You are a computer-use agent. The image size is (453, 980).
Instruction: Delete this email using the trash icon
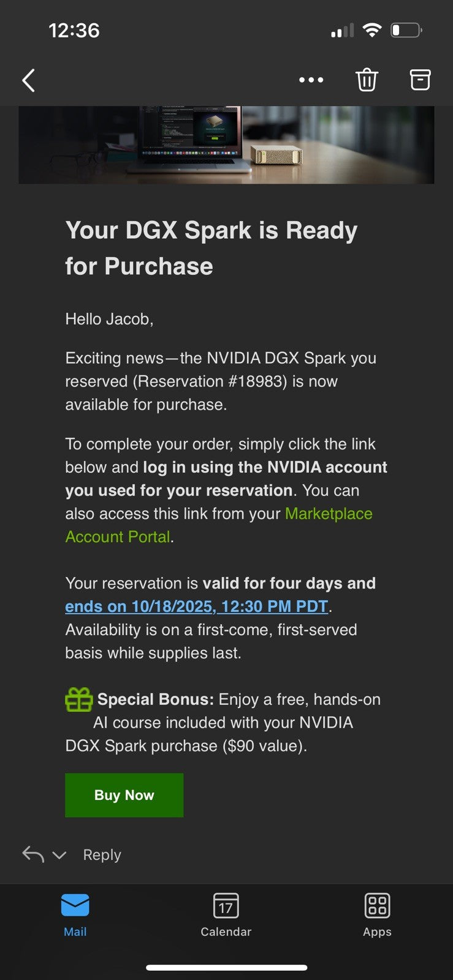[x=367, y=80]
